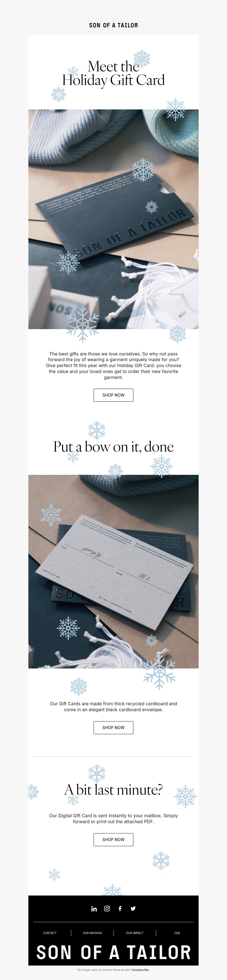Viewport: 227px width, 980px height.
Task: Open the Our Mission footer link
Action: pos(92,933)
